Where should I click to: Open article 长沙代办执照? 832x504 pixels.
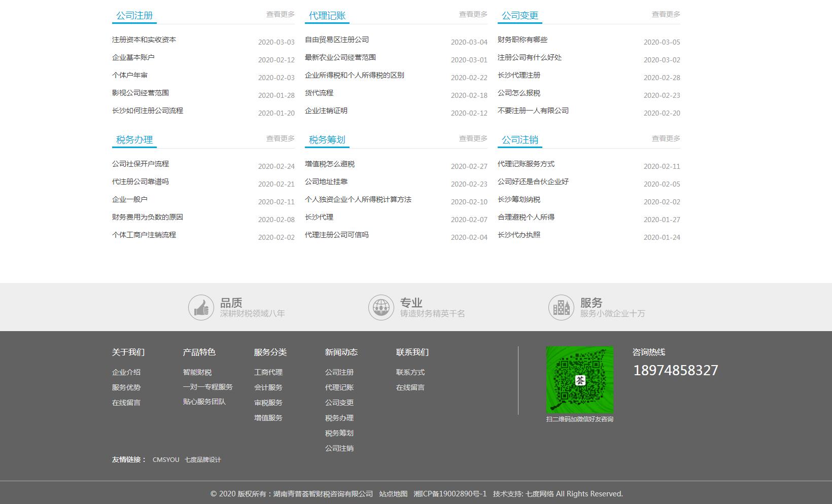(519, 235)
